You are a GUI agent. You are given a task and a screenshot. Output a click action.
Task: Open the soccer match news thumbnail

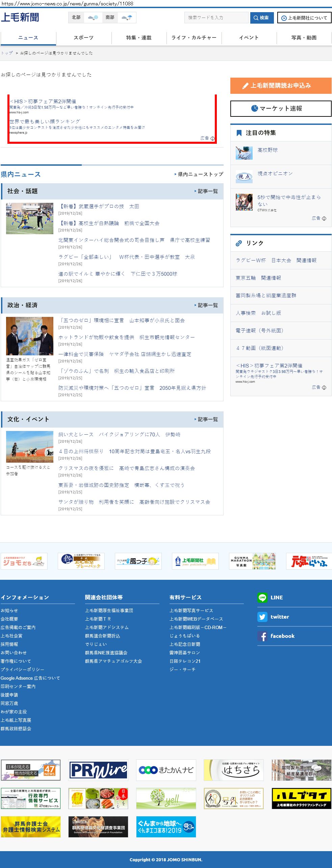click(x=30, y=218)
